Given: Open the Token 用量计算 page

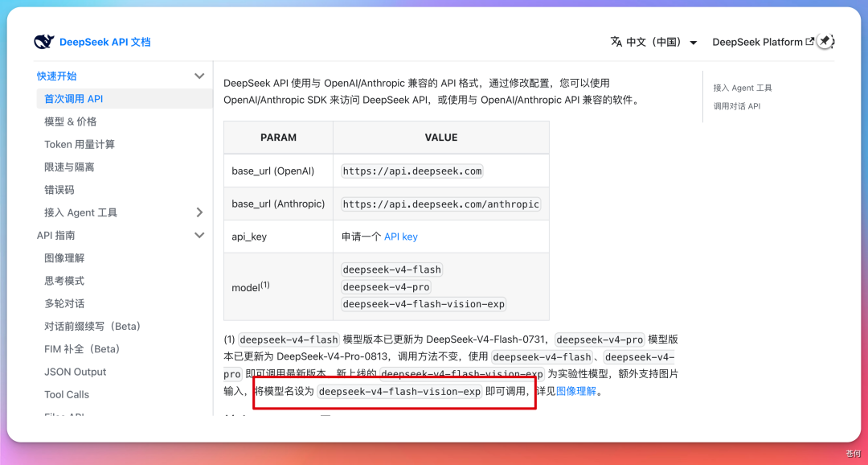Looking at the screenshot, I should point(80,144).
